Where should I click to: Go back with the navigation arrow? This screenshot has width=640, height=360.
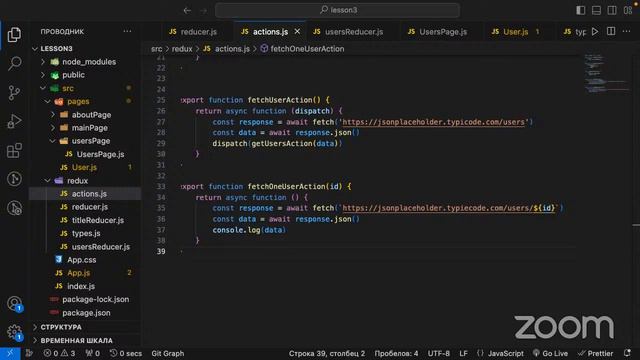coord(187,10)
